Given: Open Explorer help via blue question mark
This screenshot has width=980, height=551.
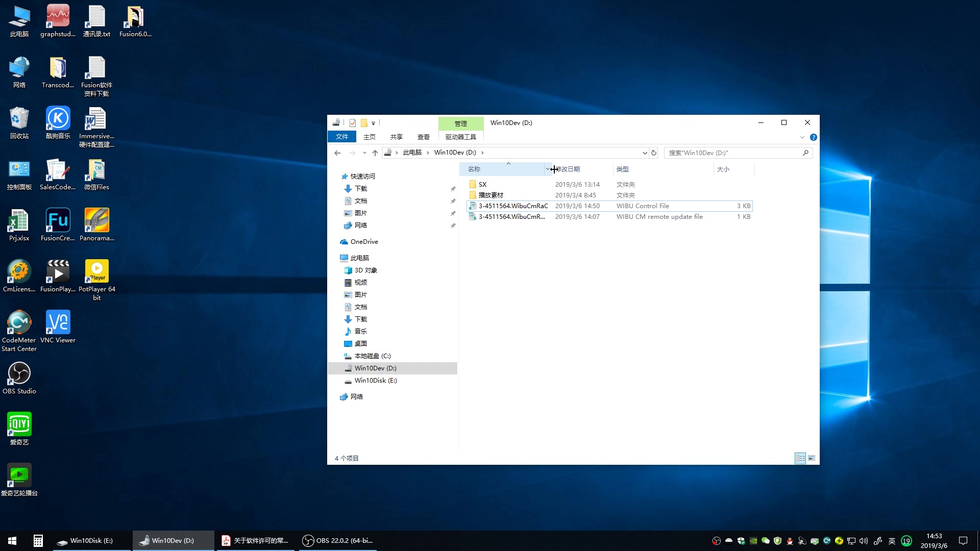Looking at the screenshot, I should [x=813, y=137].
